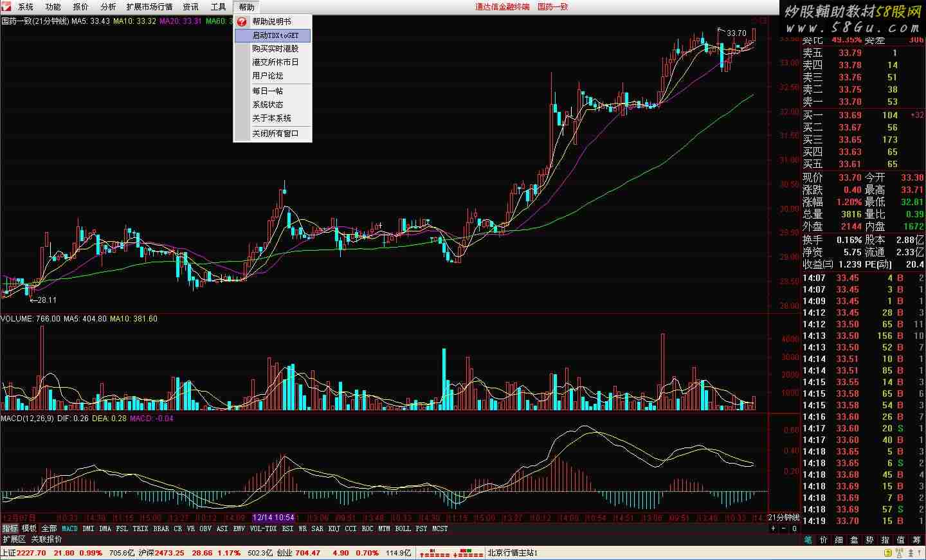Image resolution: width=926 pixels, height=560 pixels.
Task: Choose 帮助说明书 from the Help menu
Action: 273,21
